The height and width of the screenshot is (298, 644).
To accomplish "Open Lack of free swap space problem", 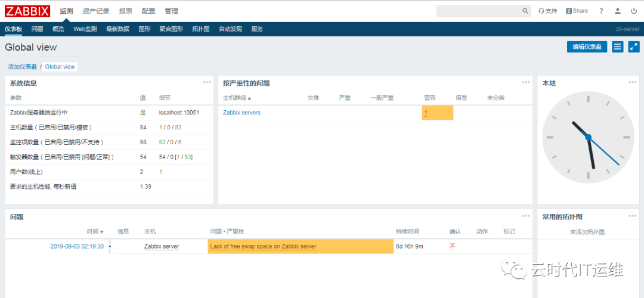I will 264,246.
